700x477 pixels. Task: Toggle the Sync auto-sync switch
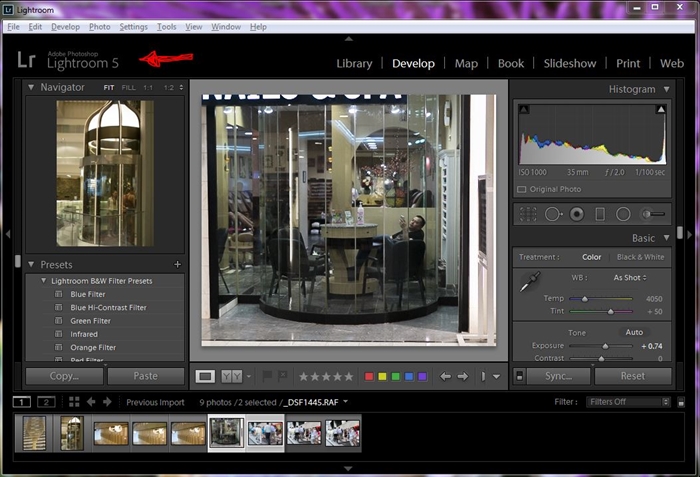click(519, 377)
